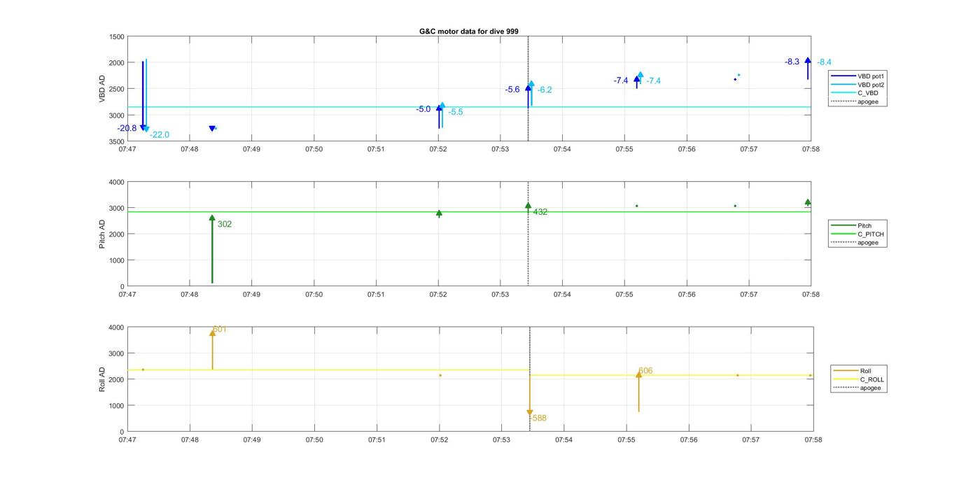The height and width of the screenshot is (485, 980).
Task: Click the '606' label in Roll plot
Action: pyautogui.click(x=645, y=371)
